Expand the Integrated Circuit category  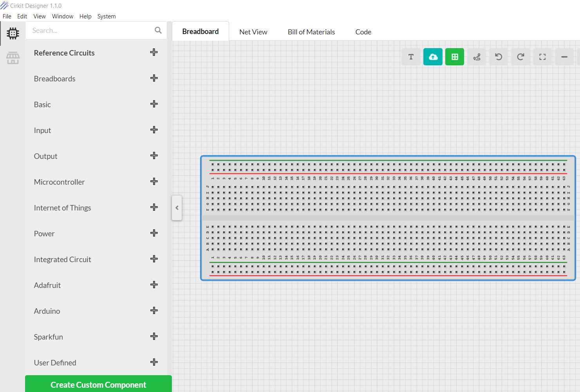pos(154,259)
